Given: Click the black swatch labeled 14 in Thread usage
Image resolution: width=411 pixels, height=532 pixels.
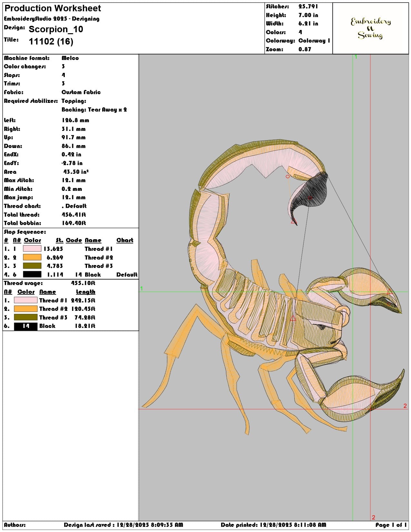Looking at the screenshot, I should click(26, 326).
